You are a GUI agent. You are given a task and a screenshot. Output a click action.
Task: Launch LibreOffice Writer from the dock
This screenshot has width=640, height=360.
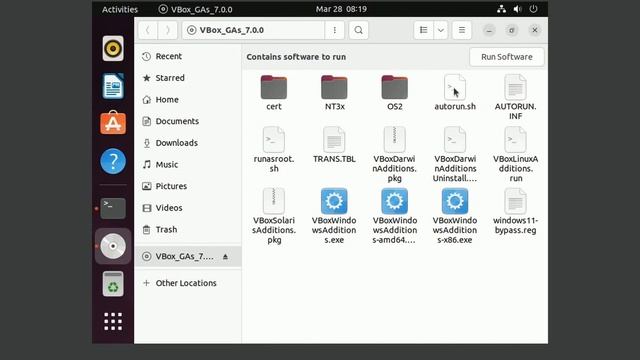(113, 86)
